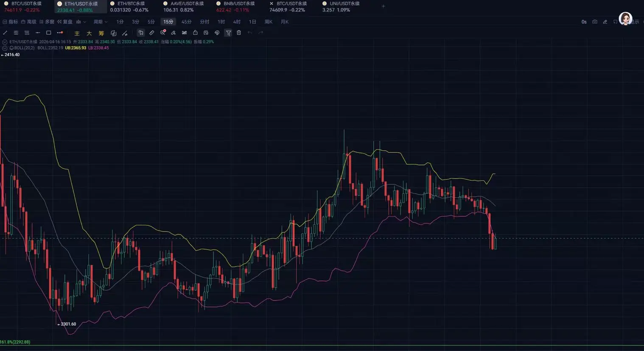Select the 分时 timeframe
The width and height of the screenshot is (644, 351).
pyautogui.click(x=204, y=22)
